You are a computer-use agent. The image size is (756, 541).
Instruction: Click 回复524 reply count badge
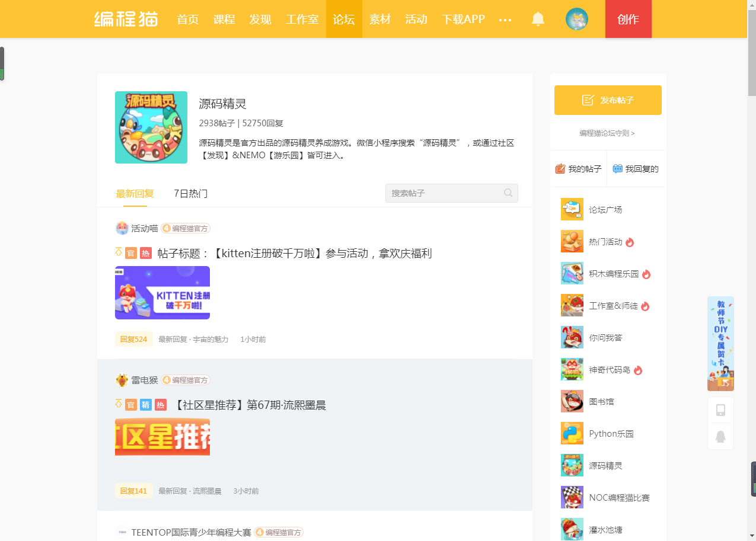point(133,339)
